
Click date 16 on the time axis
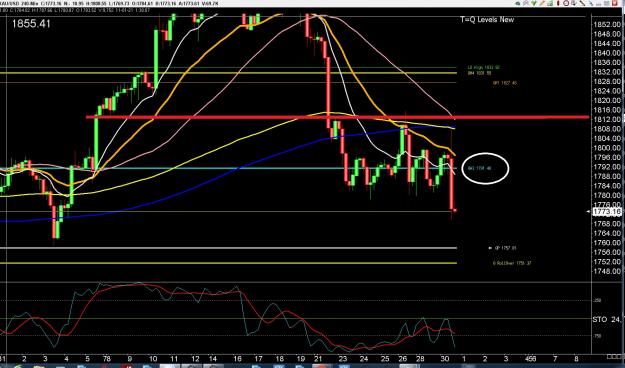tap(237, 359)
